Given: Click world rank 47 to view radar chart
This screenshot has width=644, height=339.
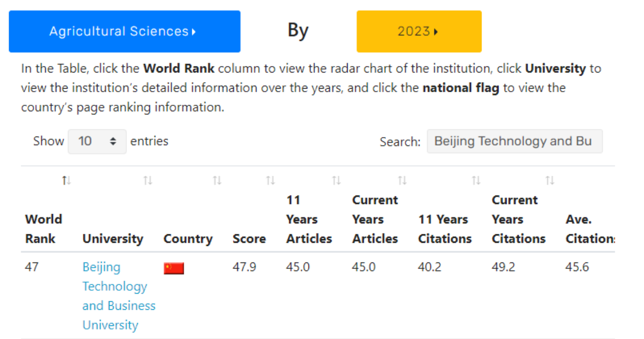Looking at the screenshot, I should 32,267.
